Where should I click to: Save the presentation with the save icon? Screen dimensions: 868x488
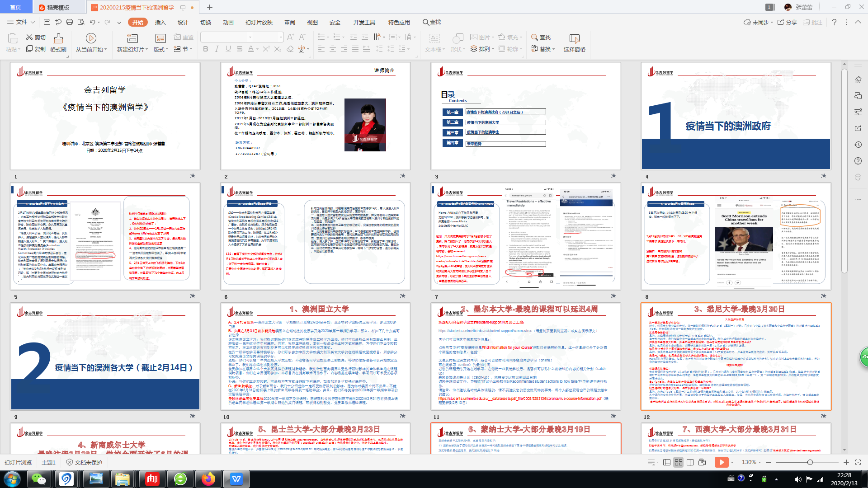point(47,22)
